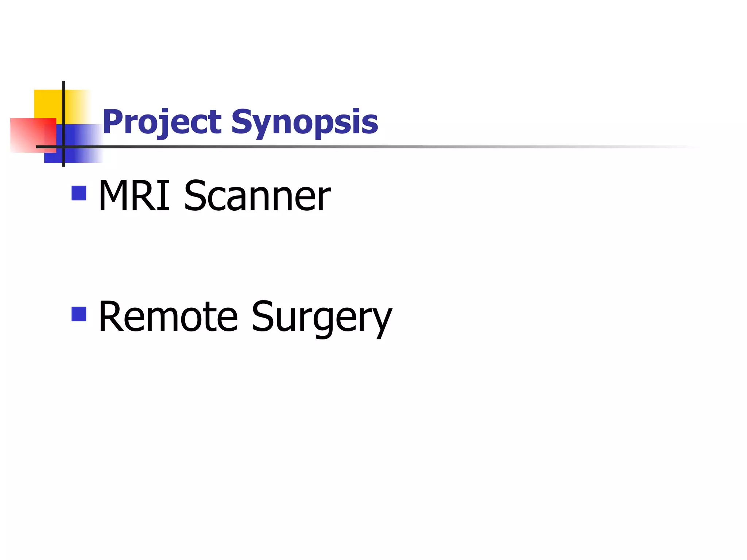The width and height of the screenshot is (747, 560).
Task: Click the crossing point of the black lines
Action: pyautogui.click(x=63, y=147)
